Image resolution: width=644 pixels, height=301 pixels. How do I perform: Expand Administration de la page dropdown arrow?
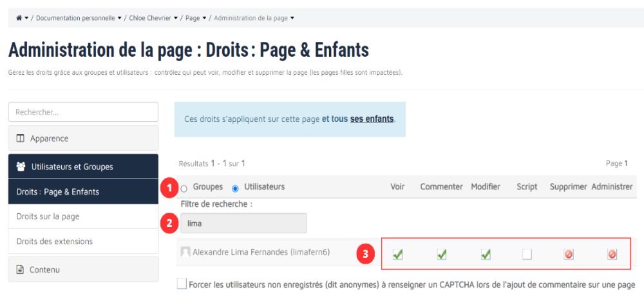point(292,19)
